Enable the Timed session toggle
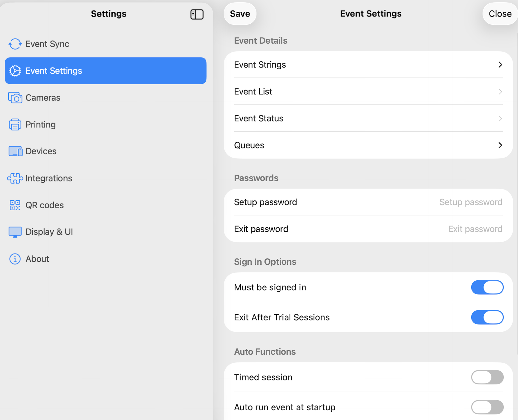This screenshot has height=420, width=518. pyautogui.click(x=487, y=377)
